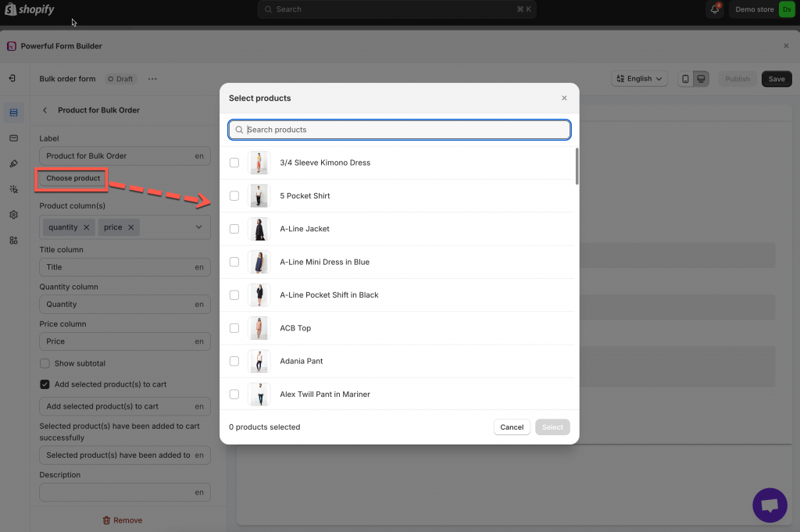Click the exit form builder icon
The width and height of the screenshot is (800, 532).
pos(13,79)
